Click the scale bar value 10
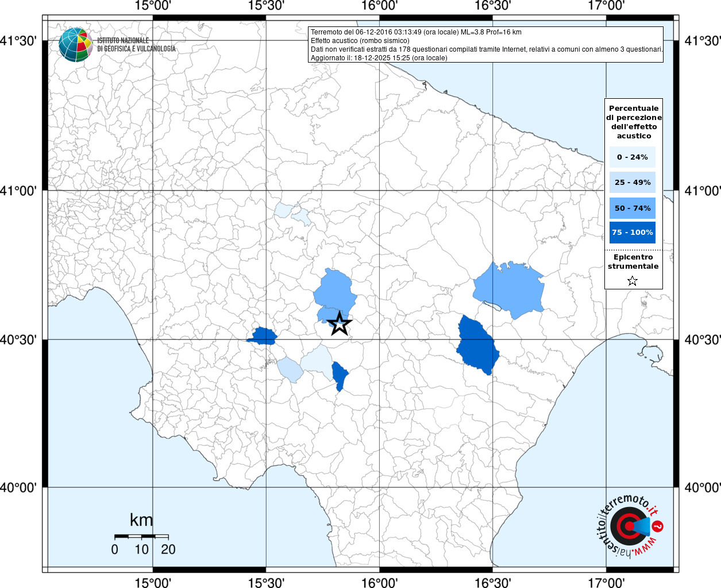 [x=141, y=550]
